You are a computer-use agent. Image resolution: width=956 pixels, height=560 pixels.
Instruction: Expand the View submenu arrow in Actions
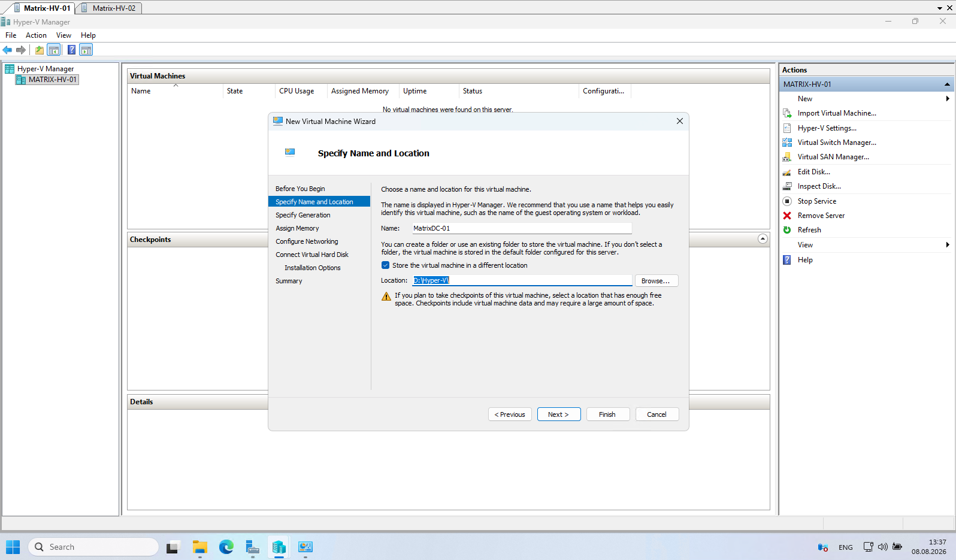947,245
